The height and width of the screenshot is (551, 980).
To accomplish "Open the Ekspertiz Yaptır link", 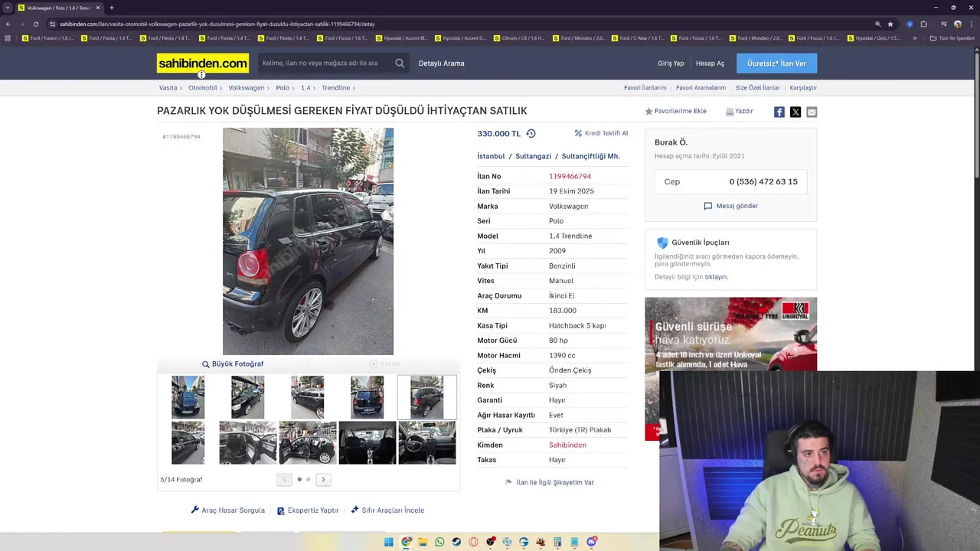I will coord(308,510).
